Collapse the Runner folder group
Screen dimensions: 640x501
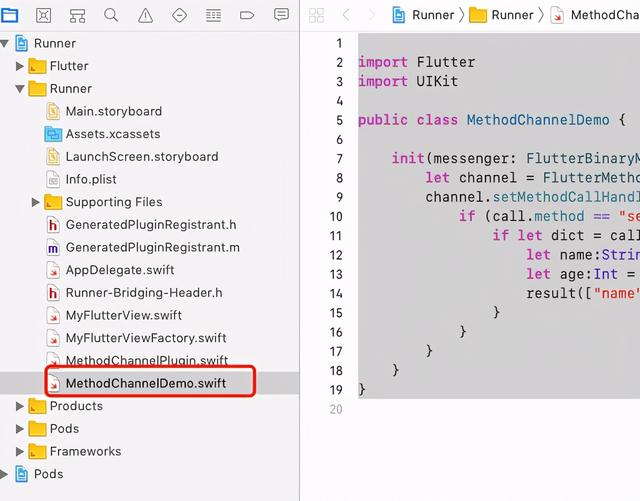(20, 89)
